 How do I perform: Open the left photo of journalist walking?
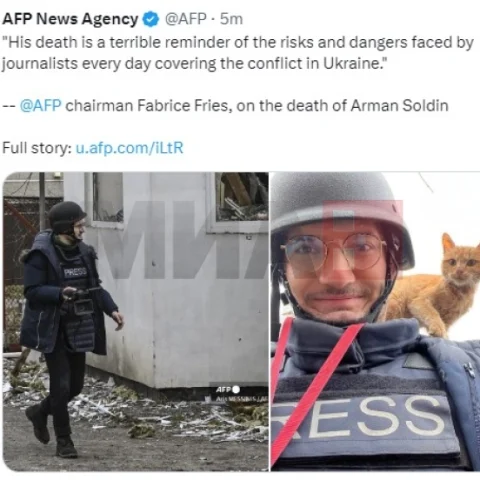[x=136, y=321]
